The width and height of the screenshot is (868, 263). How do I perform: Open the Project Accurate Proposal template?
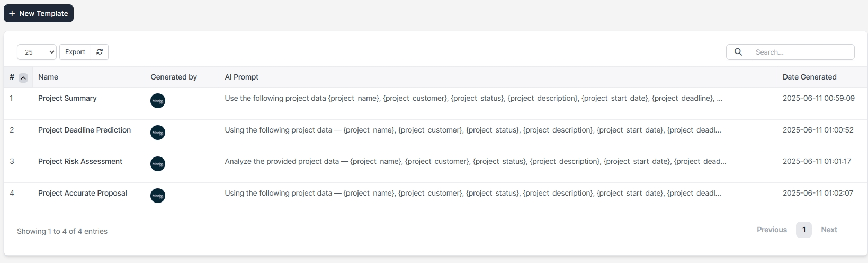(x=83, y=193)
